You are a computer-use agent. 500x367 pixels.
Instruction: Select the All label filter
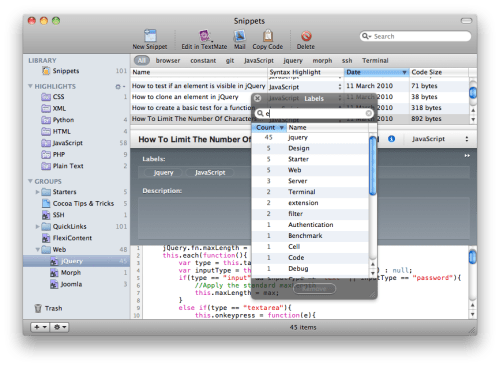pos(142,60)
